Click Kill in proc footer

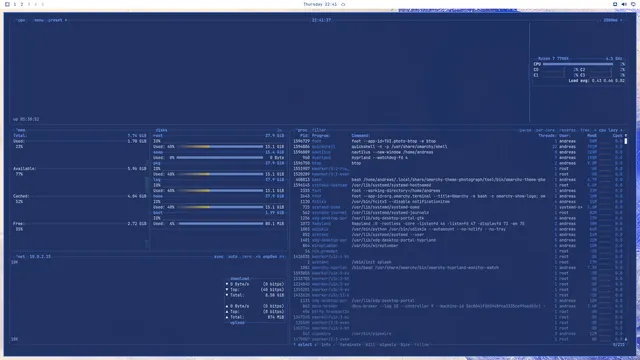pyautogui.click(x=371, y=345)
